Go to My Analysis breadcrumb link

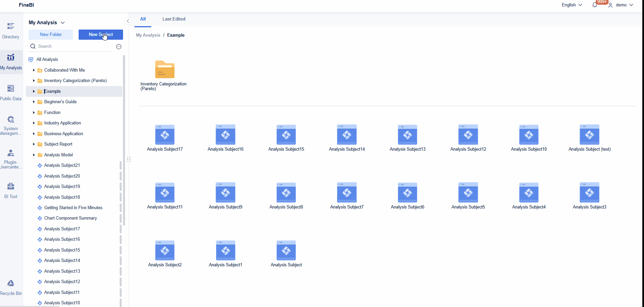click(x=148, y=35)
